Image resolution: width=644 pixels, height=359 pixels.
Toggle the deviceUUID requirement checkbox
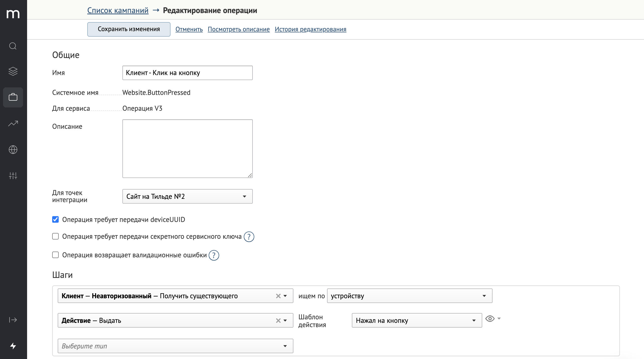[55, 219]
